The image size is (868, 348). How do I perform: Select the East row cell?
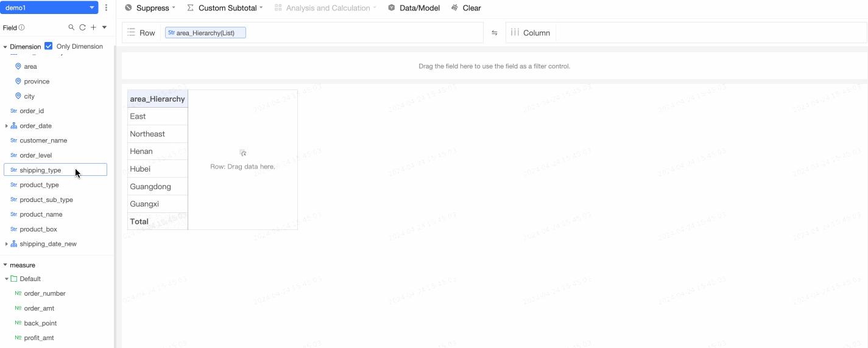pos(158,116)
